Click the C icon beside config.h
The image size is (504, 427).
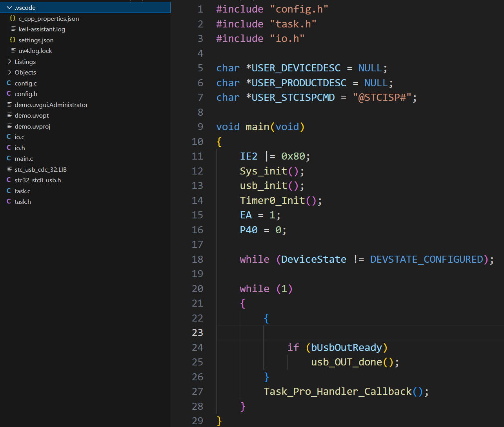click(x=9, y=94)
